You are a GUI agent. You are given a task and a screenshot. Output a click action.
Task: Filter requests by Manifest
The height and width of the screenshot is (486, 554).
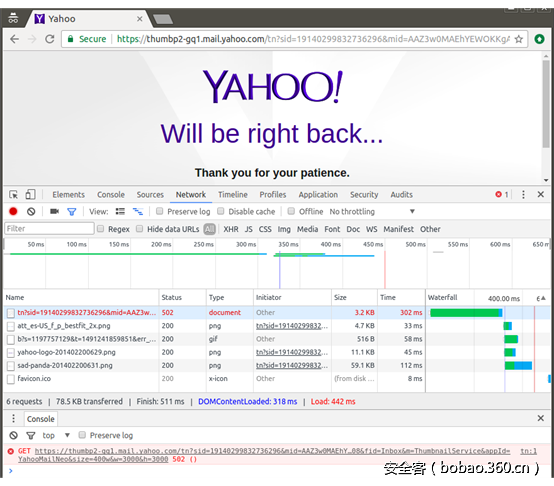tap(399, 229)
